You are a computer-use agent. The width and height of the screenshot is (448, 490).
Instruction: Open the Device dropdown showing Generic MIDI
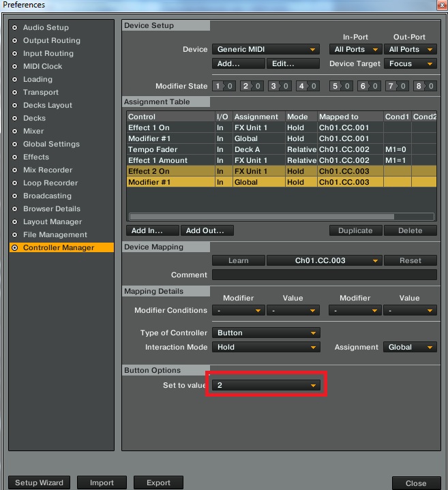pos(266,49)
